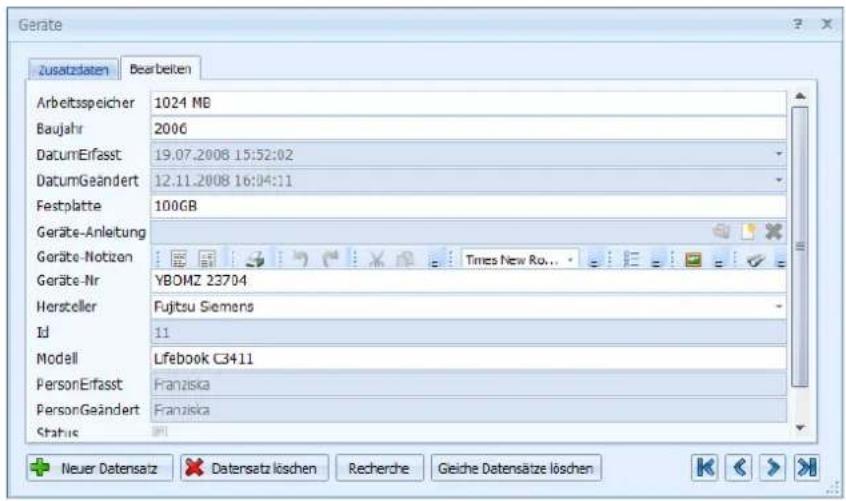Click the scissors cut icon
The width and height of the screenshot is (846, 501).
pyautogui.click(x=376, y=259)
